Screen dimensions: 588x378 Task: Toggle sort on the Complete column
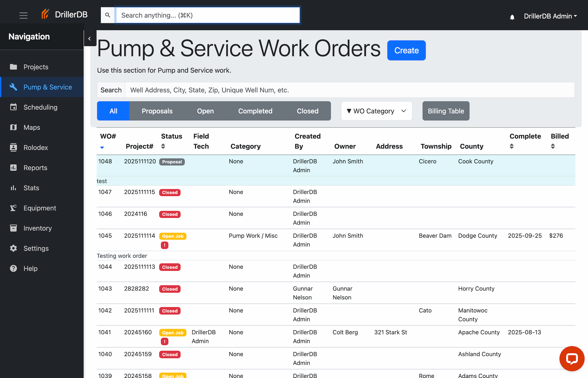pos(512,146)
